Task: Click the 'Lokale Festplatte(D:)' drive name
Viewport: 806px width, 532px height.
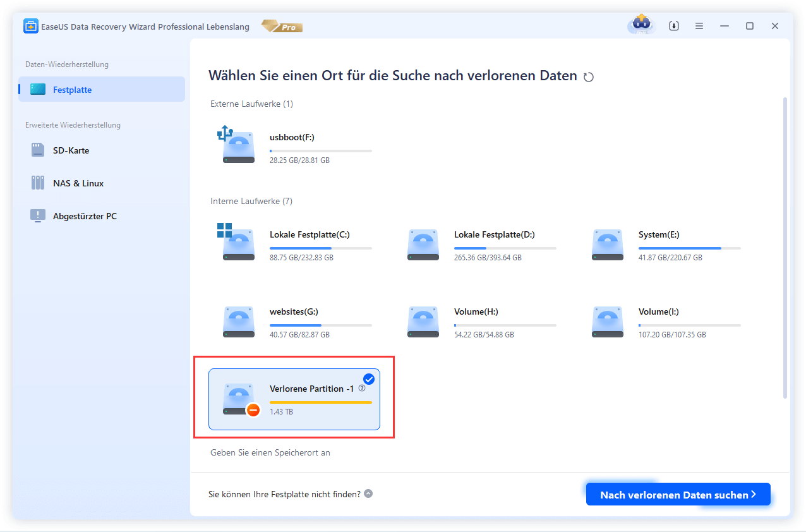Action: coord(495,234)
